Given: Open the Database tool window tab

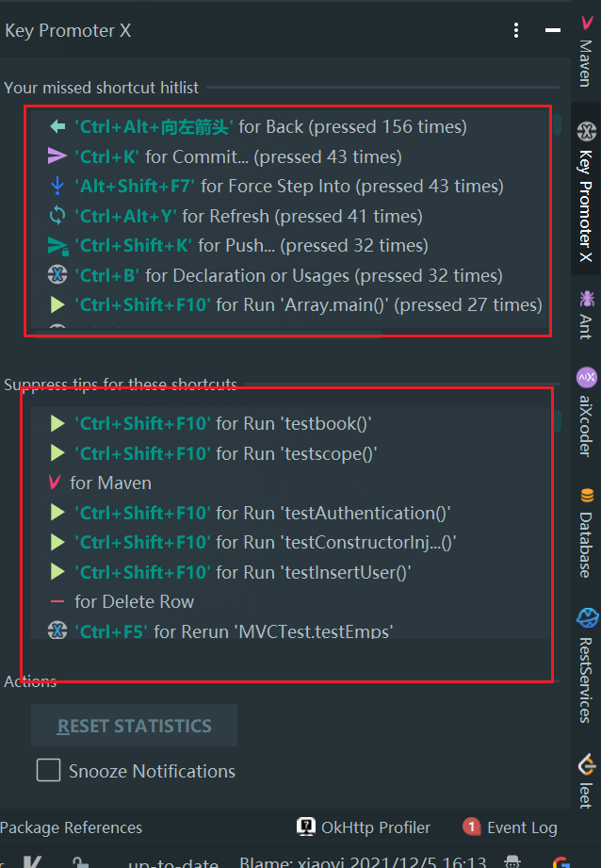Looking at the screenshot, I should pos(586,532).
